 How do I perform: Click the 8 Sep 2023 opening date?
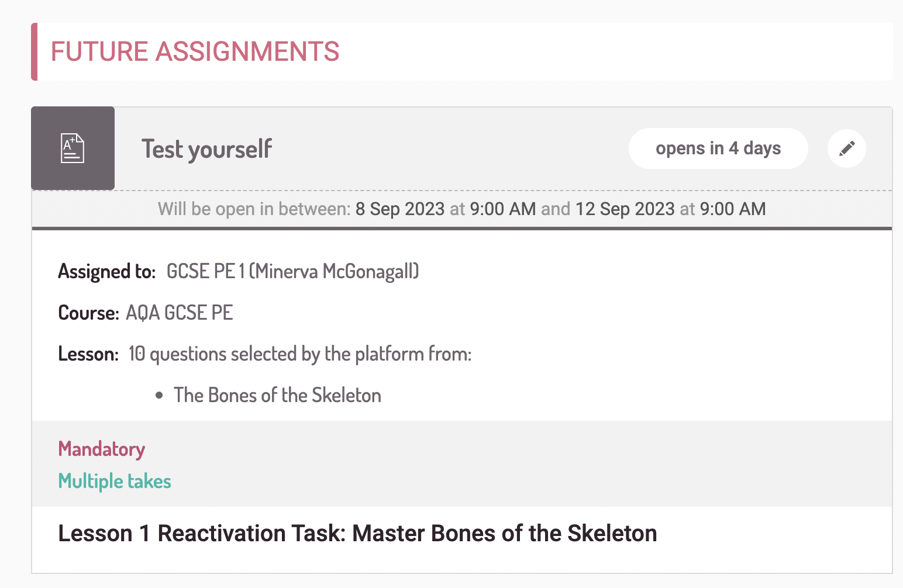[399, 209]
